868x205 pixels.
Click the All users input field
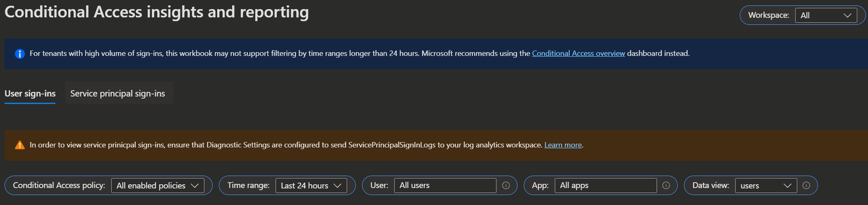445,186
